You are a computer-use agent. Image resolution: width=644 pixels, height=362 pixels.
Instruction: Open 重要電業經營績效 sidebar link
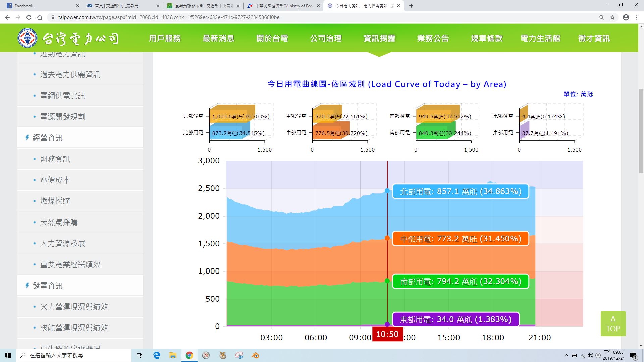click(80, 264)
